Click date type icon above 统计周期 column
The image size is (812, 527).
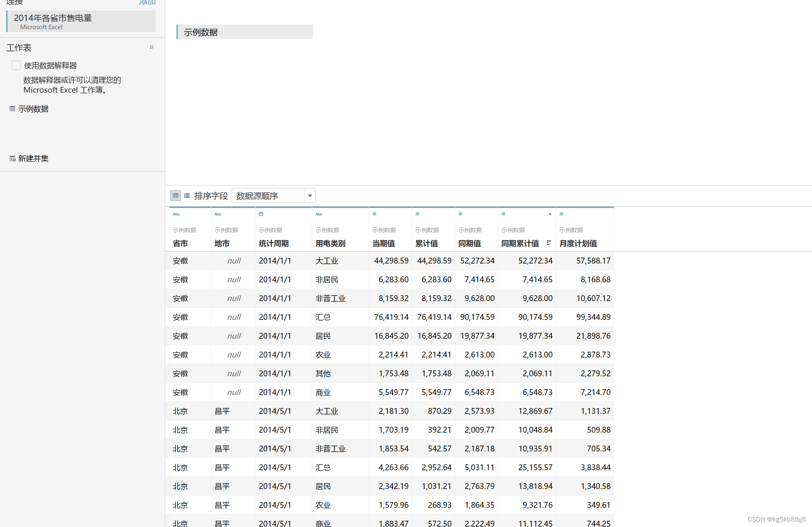click(x=261, y=214)
